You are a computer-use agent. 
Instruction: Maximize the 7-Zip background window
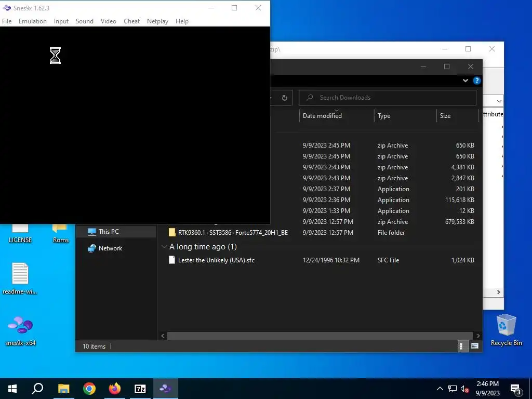(x=468, y=49)
